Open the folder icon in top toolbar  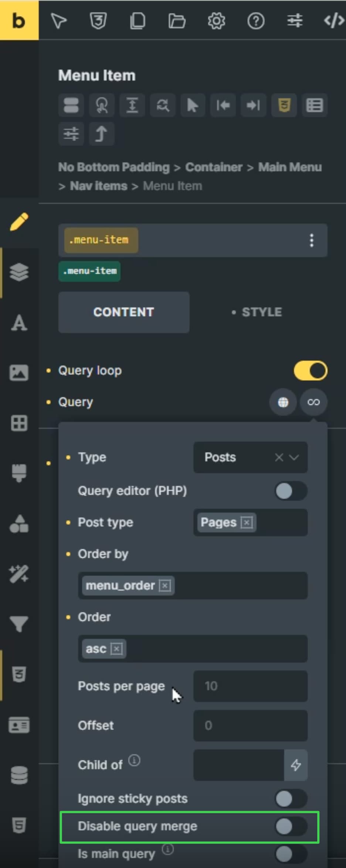[x=177, y=21]
